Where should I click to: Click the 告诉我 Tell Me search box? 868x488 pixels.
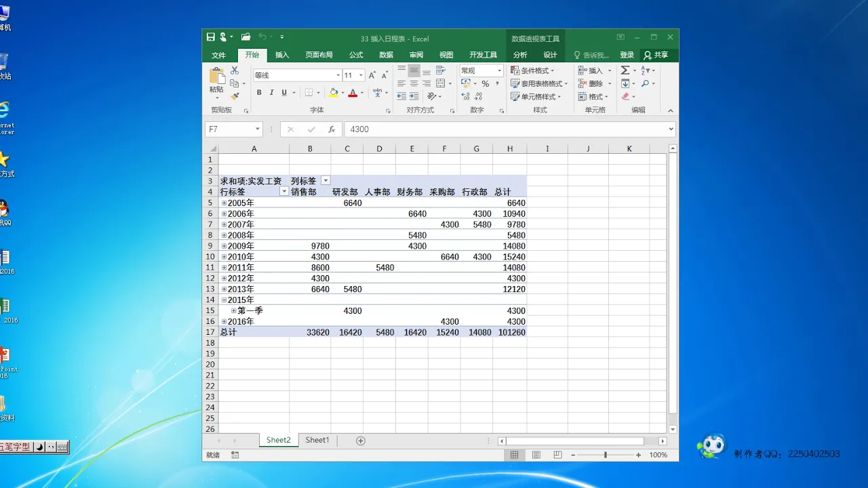(591, 55)
